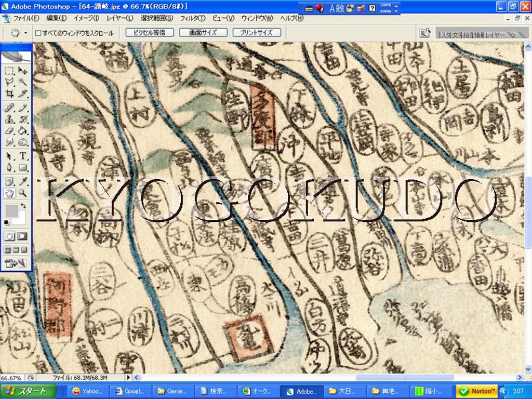Image resolution: width=532 pixels, height=399 pixels.
Task: Switch to Full Screen mode
Action: click(x=24, y=250)
